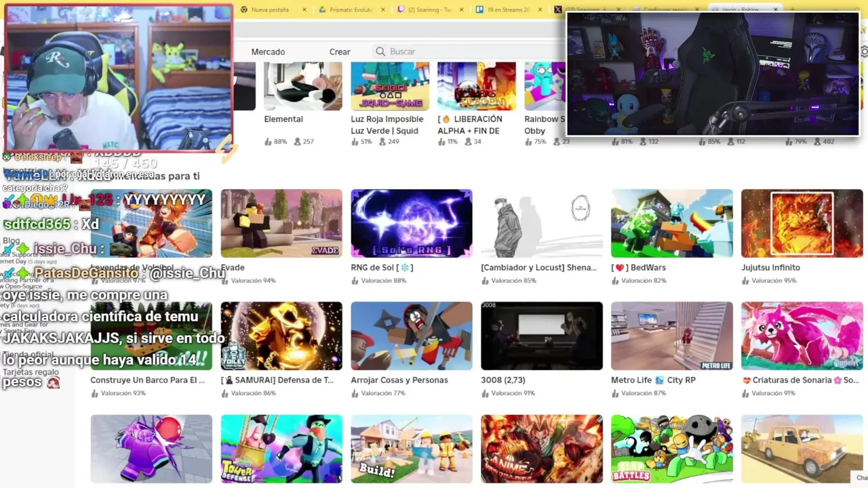868x488 pixels.
Task: Close the Nueva pestaña tab
Action: click(x=304, y=9)
